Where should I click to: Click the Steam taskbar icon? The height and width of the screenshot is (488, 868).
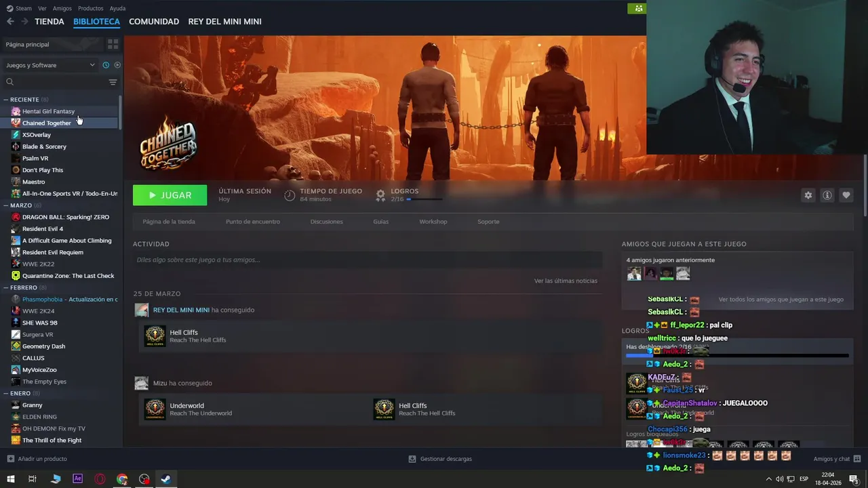(x=165, y=479)
